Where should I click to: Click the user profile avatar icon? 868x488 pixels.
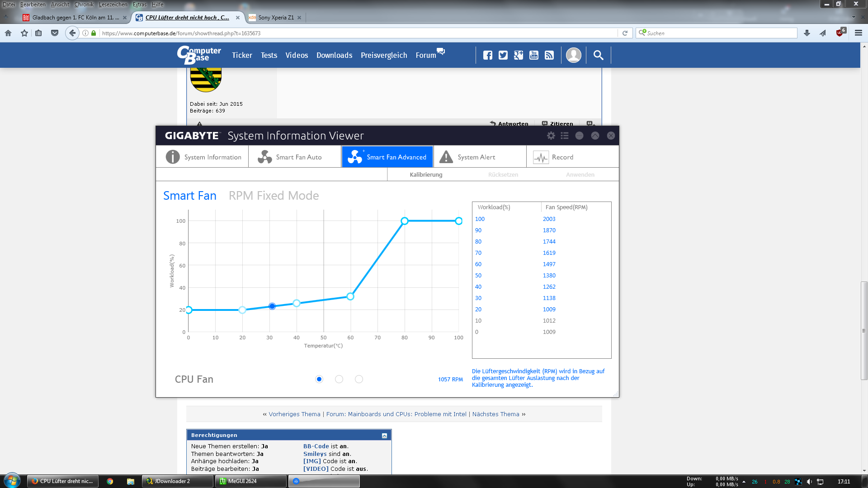click(573, 55)
